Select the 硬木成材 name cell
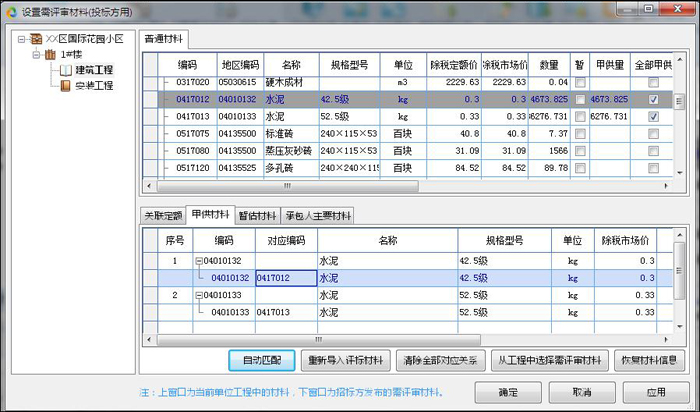 point(291,82)
